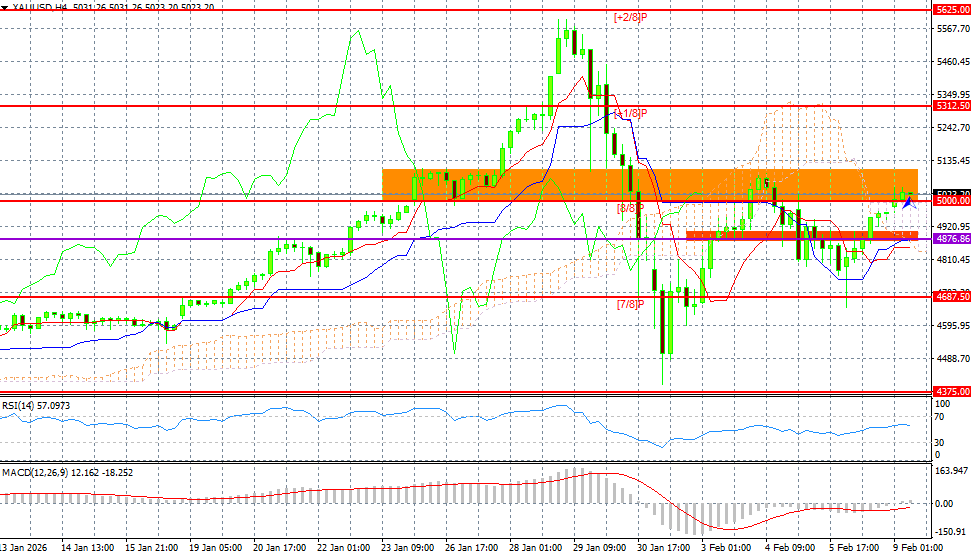The width and height of the screenshot is (971, 558).
Task: Click the 3 Feb 01:00 time label
Action: (726, 548)
